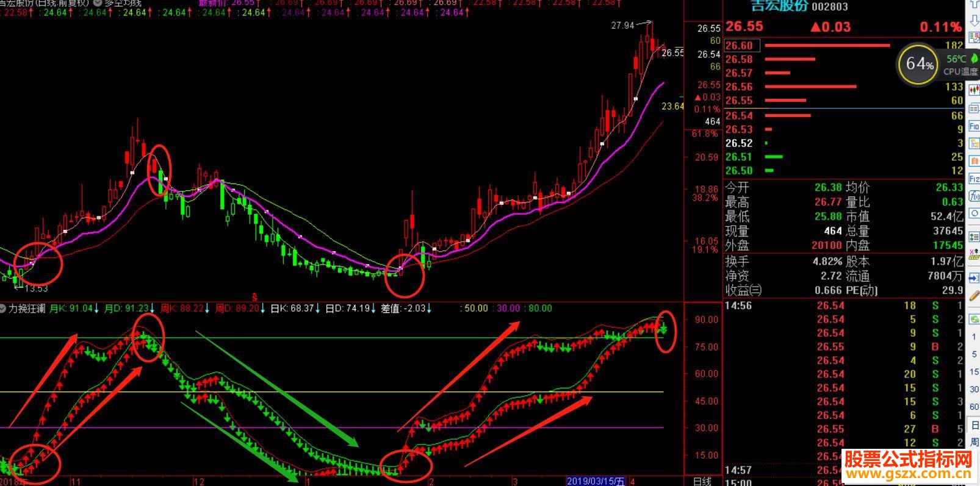Open the F10 company info icon
The width and height of the screenshot is (980, 486).
[974, 126]
